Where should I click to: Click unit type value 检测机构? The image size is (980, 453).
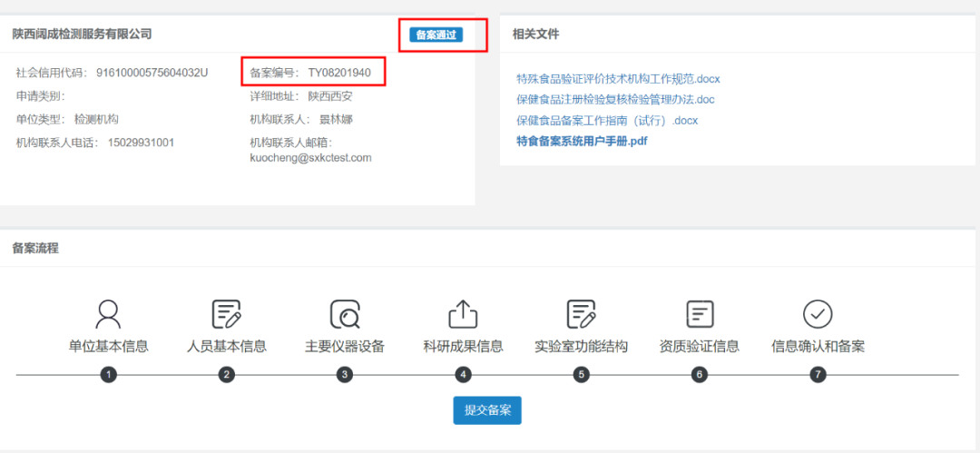click(96, 120)
